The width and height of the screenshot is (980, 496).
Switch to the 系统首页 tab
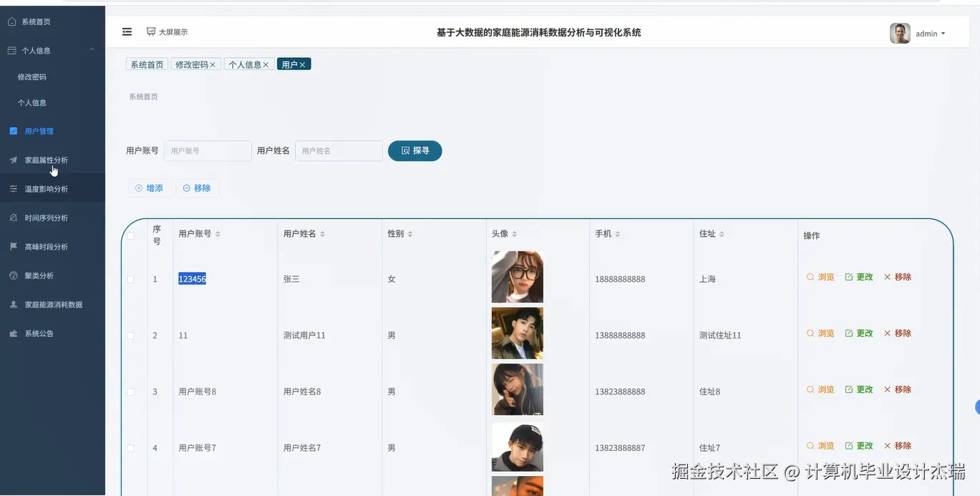click(147, 64)
